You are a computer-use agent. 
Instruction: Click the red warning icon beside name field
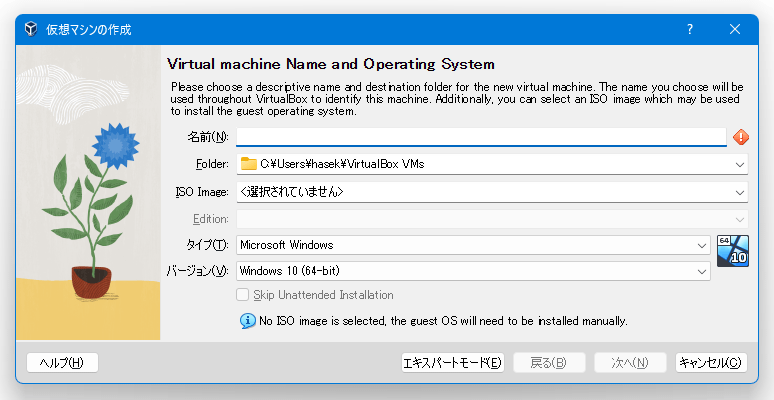[x=740, y=137]
